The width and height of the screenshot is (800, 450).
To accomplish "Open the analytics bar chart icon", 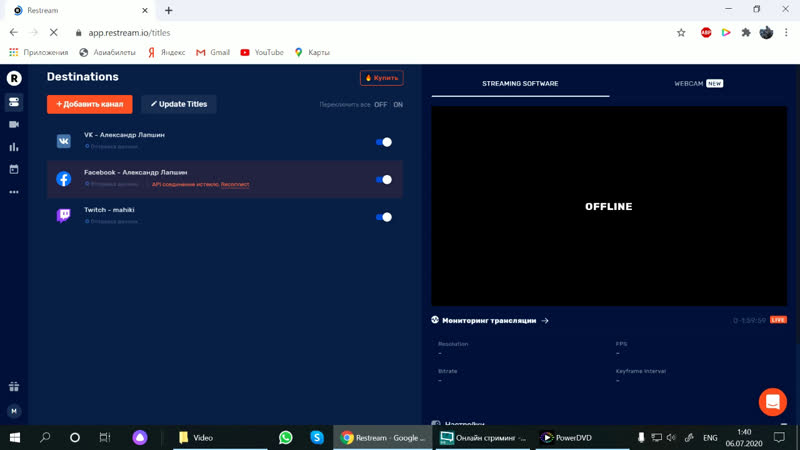I will 14,147.
